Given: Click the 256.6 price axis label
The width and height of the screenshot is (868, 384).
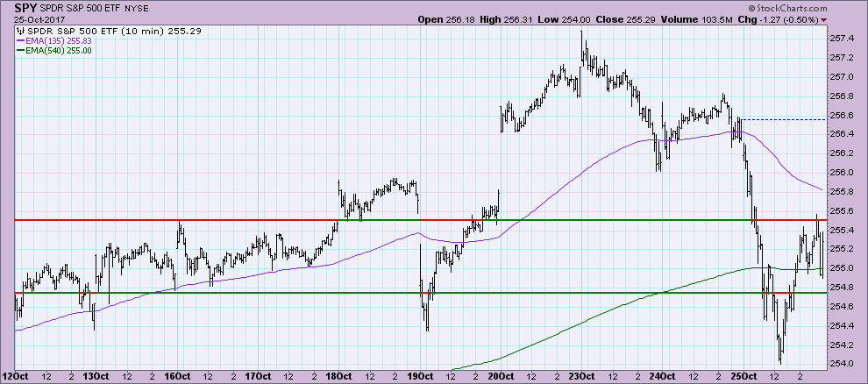Looking at the screenshot, I should (x=842, y=115).
